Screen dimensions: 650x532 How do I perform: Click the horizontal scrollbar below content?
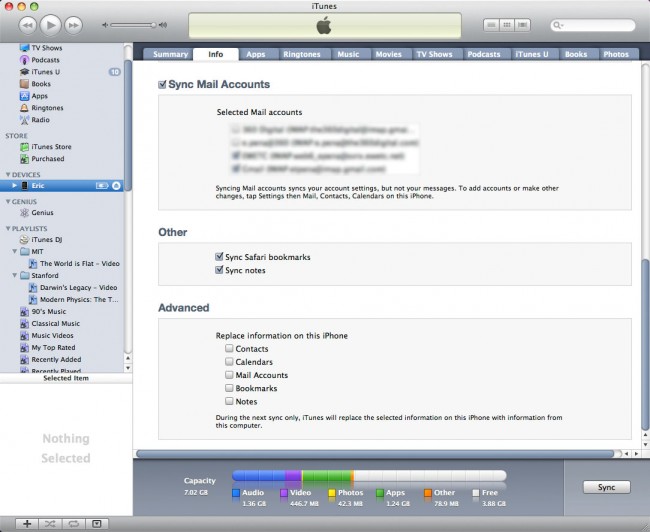point(375,454)
